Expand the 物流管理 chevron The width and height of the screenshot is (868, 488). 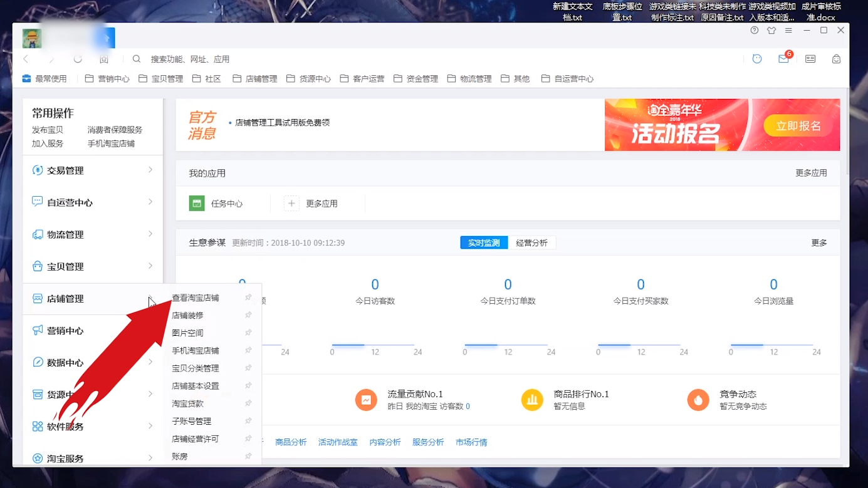[150, 234]
